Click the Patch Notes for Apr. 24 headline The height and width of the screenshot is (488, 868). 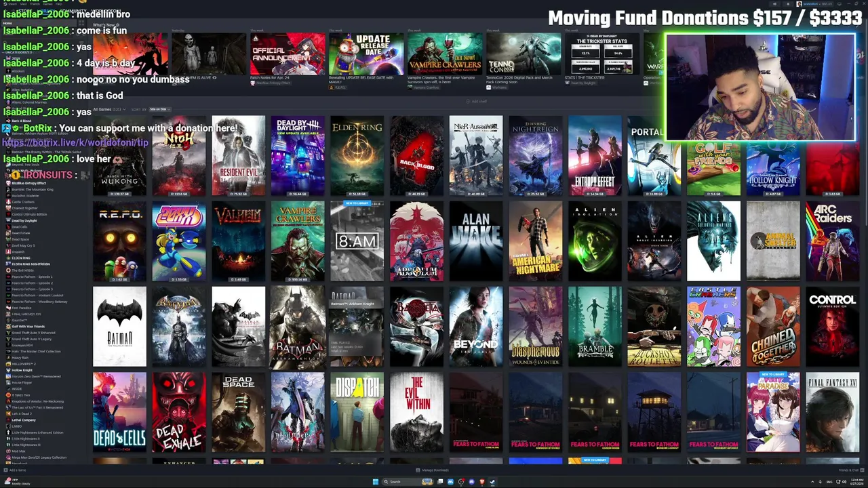(271, 78)
